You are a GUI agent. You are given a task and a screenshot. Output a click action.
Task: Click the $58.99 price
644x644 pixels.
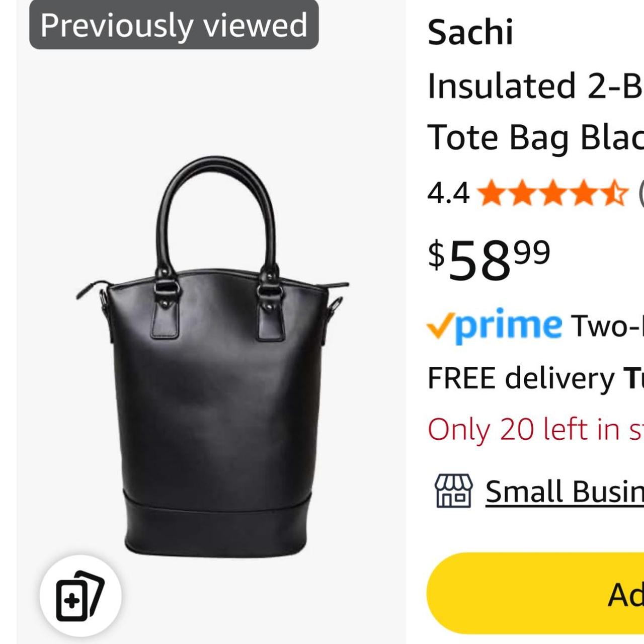click(x=489, y=260)
